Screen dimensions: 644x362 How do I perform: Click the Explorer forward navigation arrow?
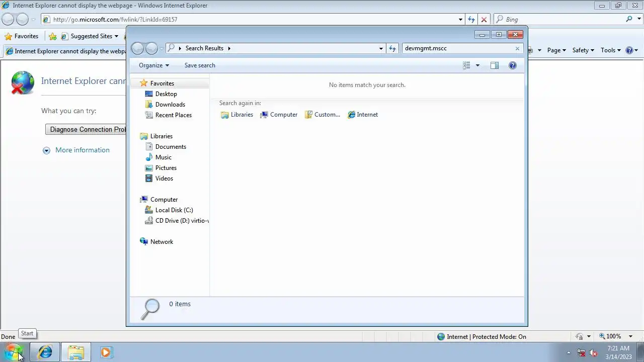(x=151, y=48)
